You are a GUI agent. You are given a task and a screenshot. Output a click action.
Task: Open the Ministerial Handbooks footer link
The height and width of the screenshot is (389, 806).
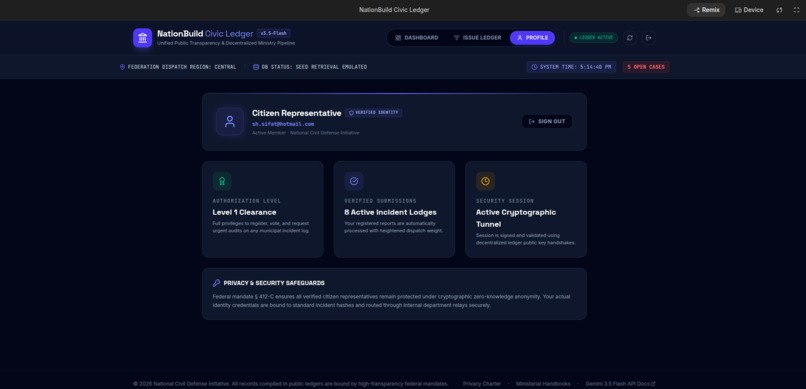543,384
